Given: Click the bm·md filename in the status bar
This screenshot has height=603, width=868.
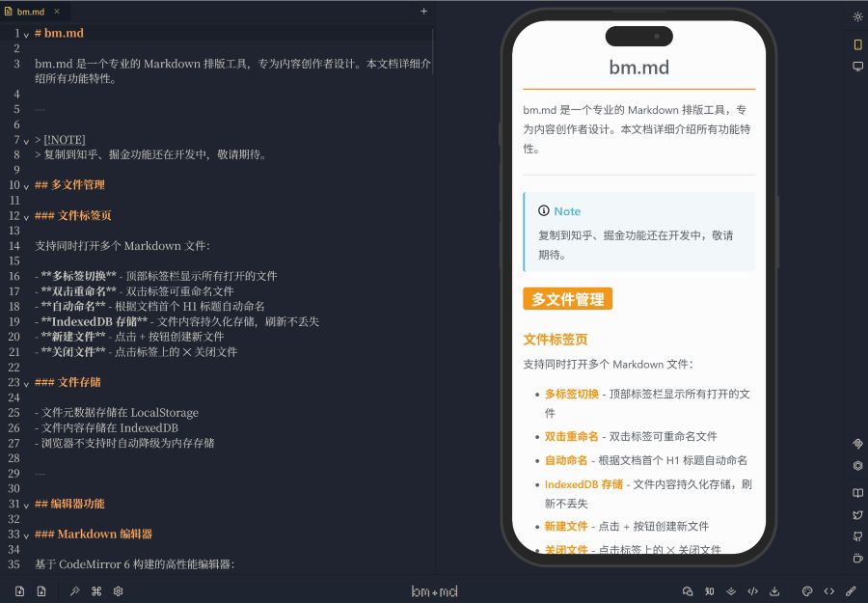Looking at the screenshot, I should (x=433, y=591).
